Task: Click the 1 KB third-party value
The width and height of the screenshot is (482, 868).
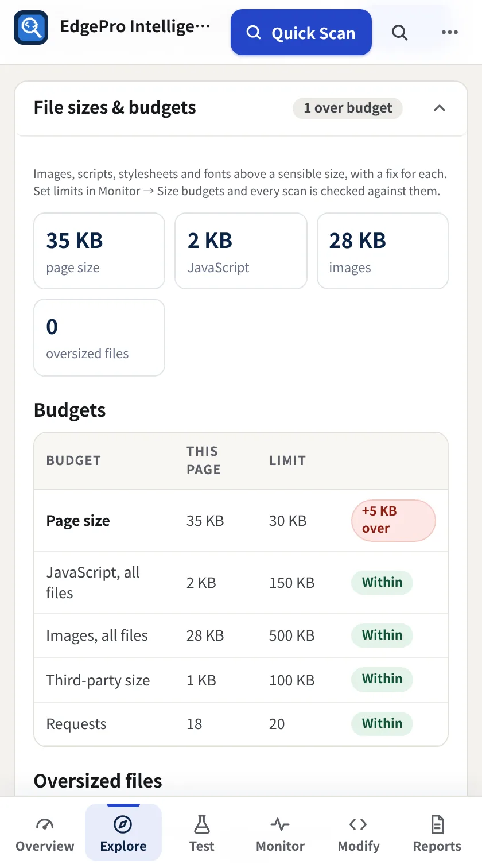Action: (x=201, y=680)
